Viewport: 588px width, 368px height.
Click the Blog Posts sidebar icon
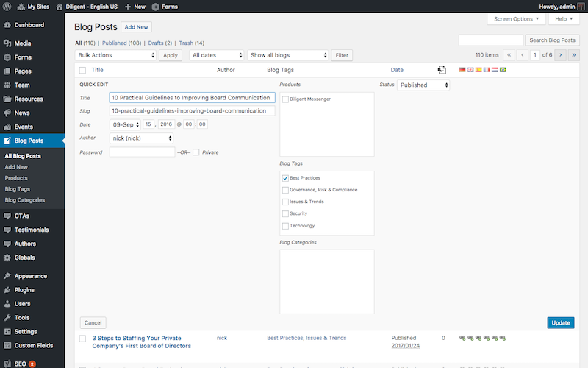click(x=7, y=141)
